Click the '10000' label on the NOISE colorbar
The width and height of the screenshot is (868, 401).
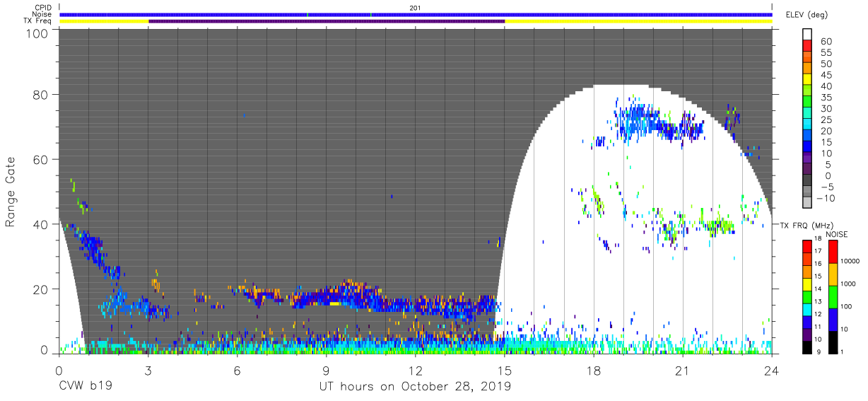(x=851, y=261)
